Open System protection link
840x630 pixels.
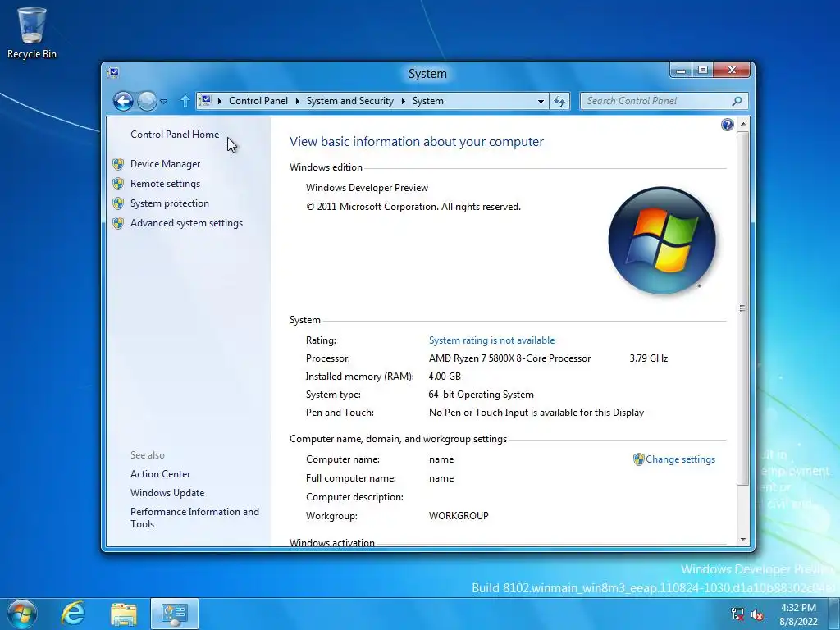pos(169,203)
